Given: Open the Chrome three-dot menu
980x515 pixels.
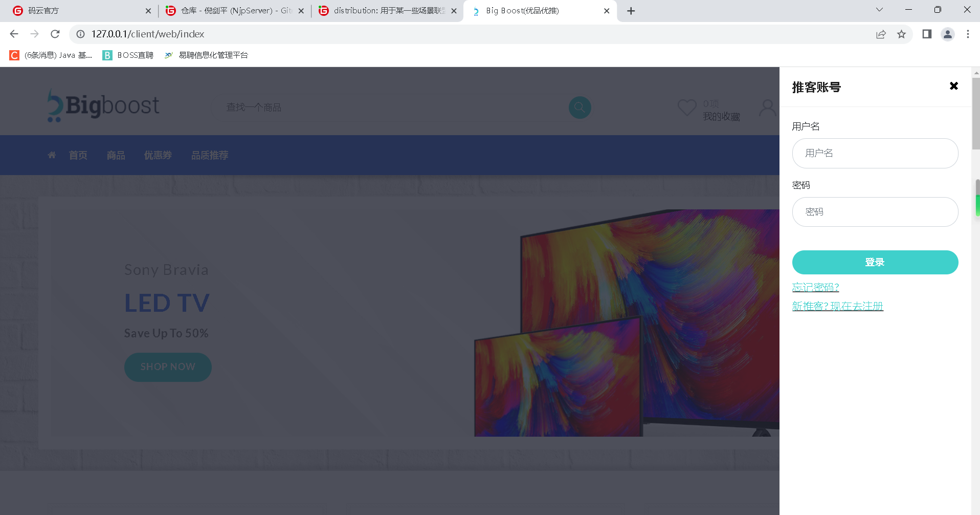Looking at the screenshot, I should [x=968, y=34].
